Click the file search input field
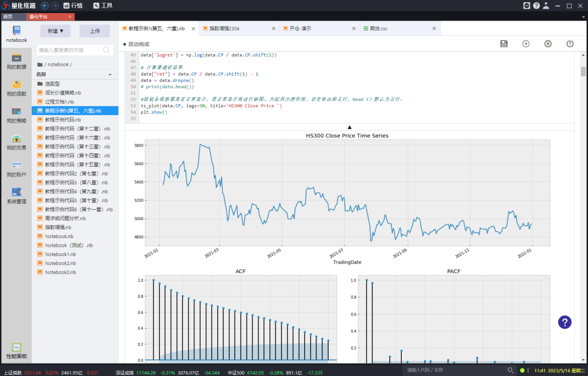Viewport: 588px width, 376px height. pyautogui.click(x=69, y=50)
